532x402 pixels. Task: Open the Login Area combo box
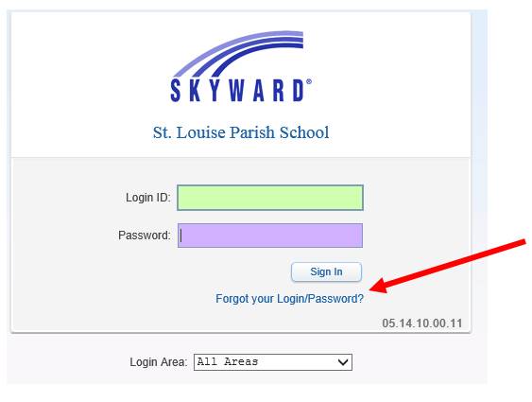pos(273,362)
